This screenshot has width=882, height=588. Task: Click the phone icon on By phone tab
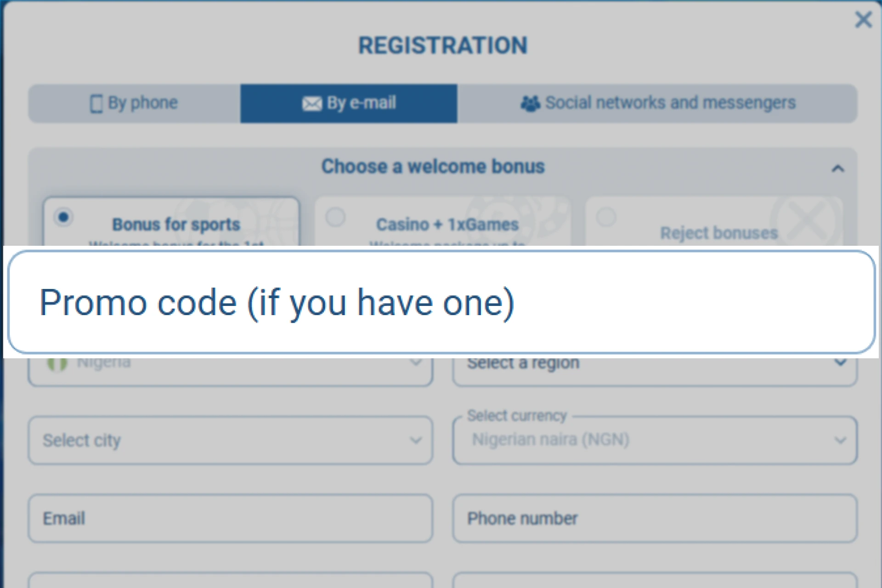(x=96, y=103)
